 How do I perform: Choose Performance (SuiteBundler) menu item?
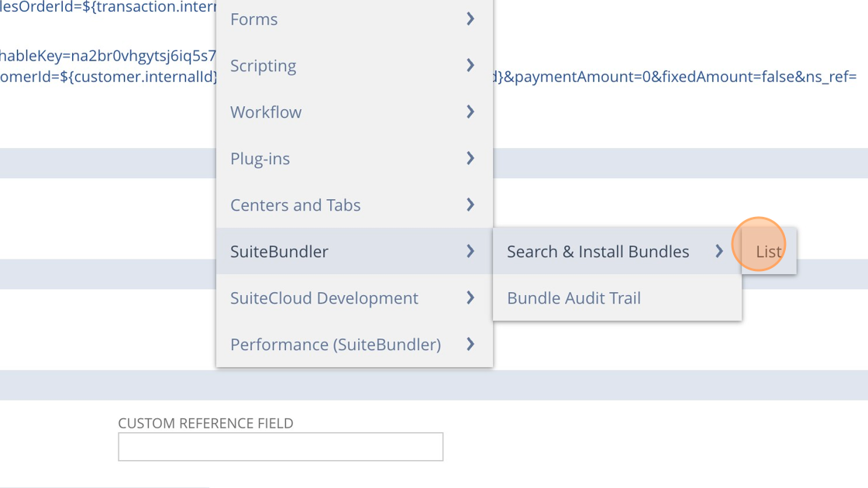point(354,344)
